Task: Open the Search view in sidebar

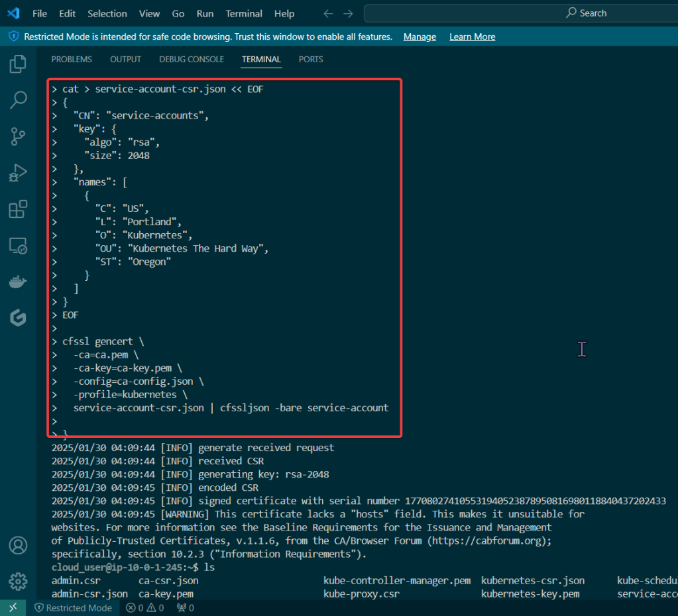Action: click(18, 100)
